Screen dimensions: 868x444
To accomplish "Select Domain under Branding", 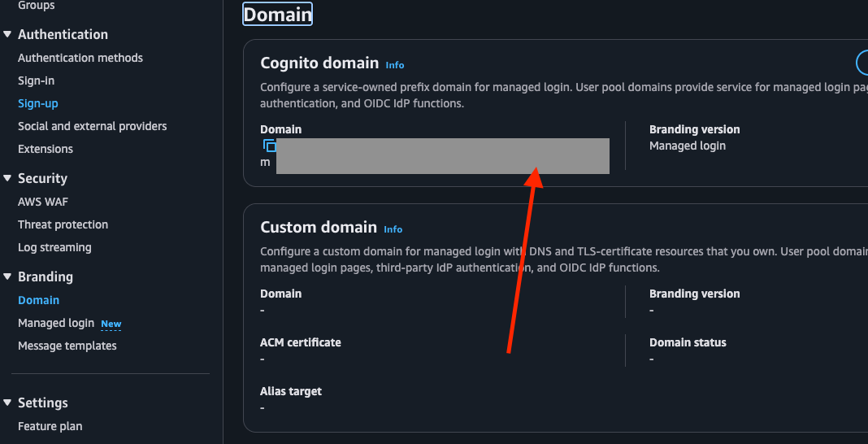I will [38, 300].
